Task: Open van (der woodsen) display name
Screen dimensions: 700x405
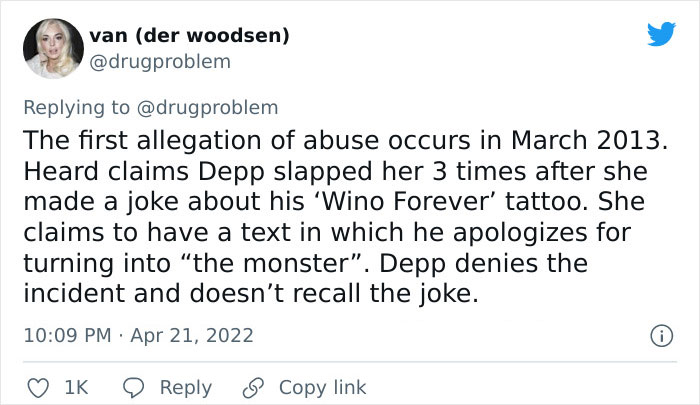Action: pos(189,36)
